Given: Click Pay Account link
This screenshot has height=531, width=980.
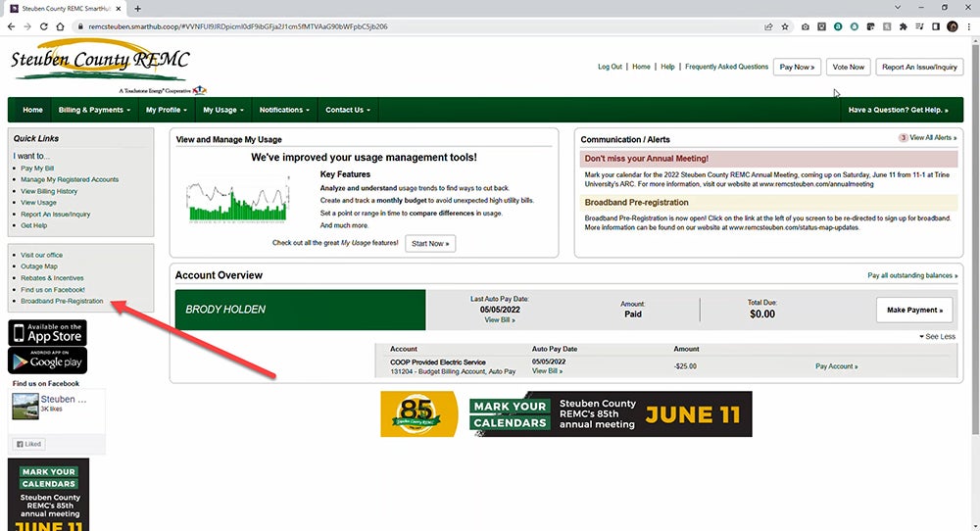Looking at the screenshot, I should 836,366.
